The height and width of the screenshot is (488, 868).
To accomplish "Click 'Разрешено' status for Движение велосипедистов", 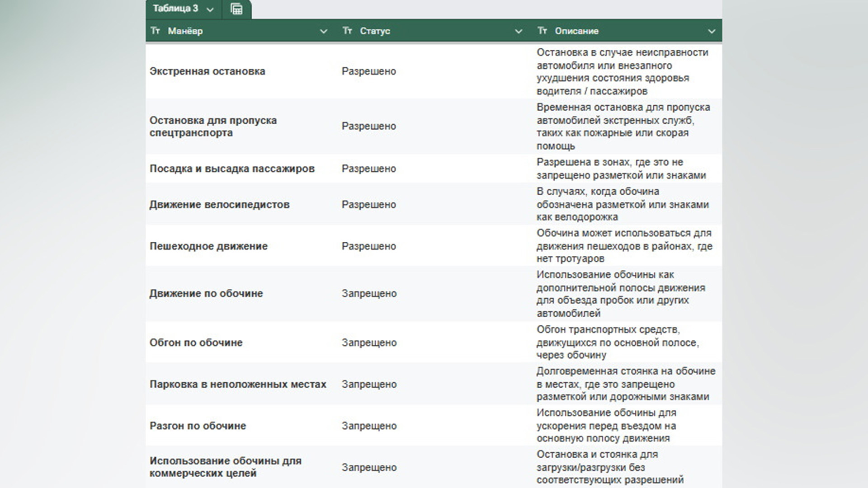I will [369, 205].
